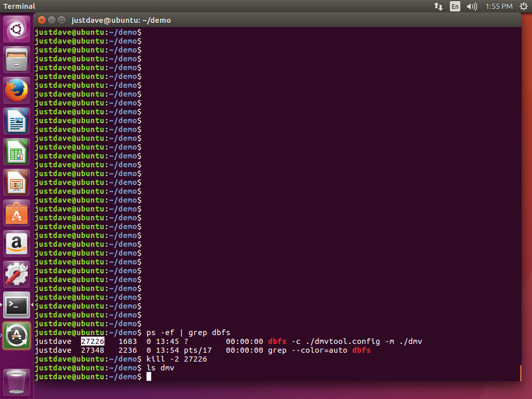Open the Ubuntu Dash search launcher

17,29
